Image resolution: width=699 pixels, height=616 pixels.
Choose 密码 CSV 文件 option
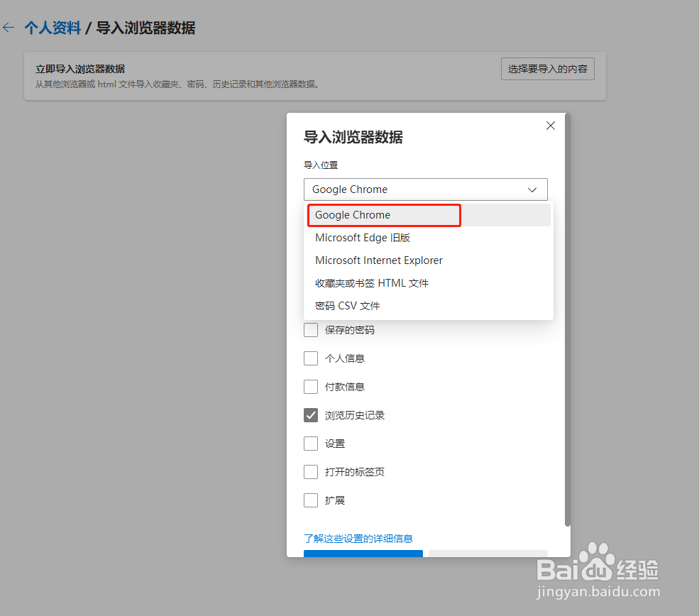[x=428, y=306]
